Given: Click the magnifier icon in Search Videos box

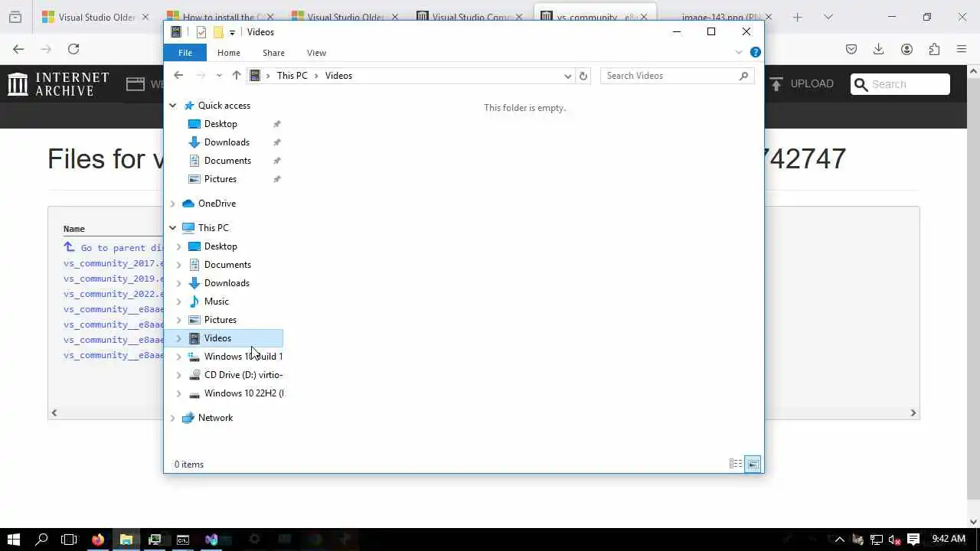Looking at the screenshot, I should [x=743, y=76].
